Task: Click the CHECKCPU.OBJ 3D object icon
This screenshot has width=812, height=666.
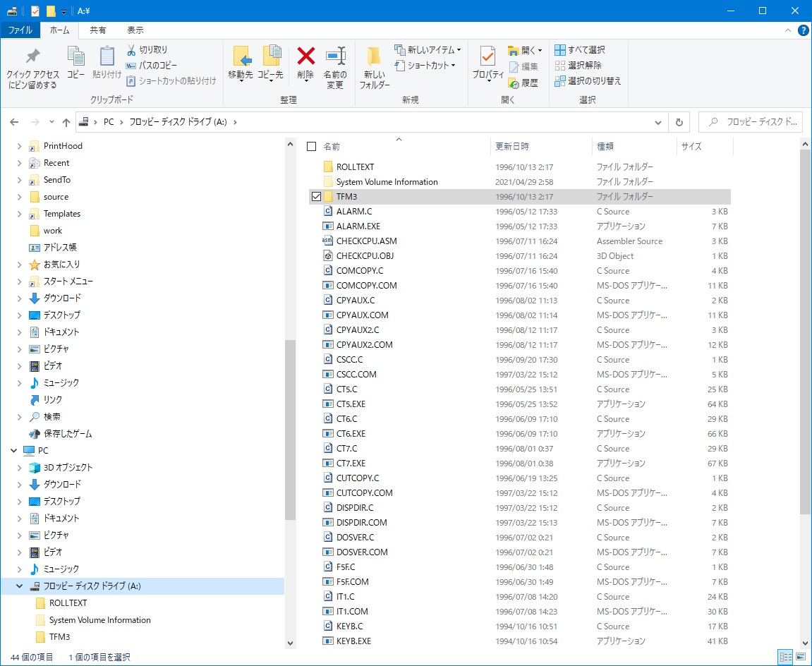Action: pos(327,256)
